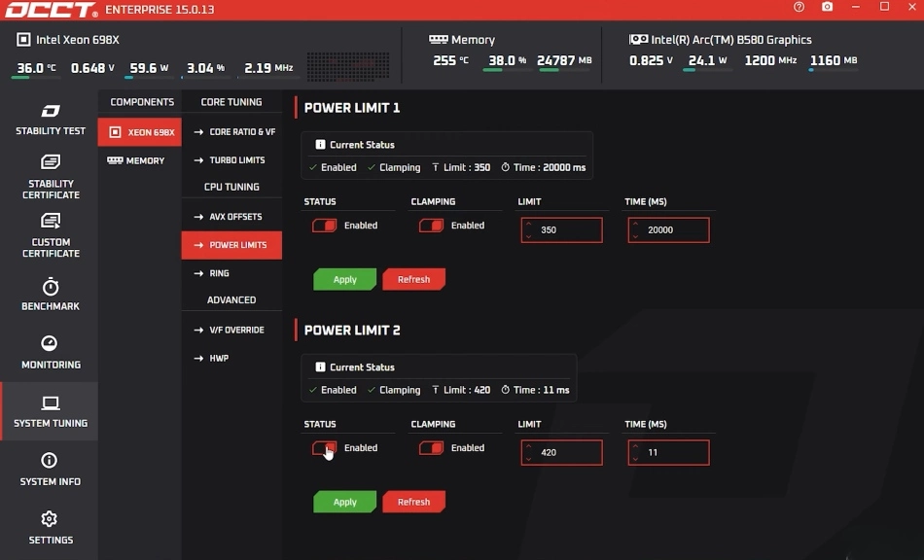
Task: Click the help question mark icon
Action: [x=799, y=7]
